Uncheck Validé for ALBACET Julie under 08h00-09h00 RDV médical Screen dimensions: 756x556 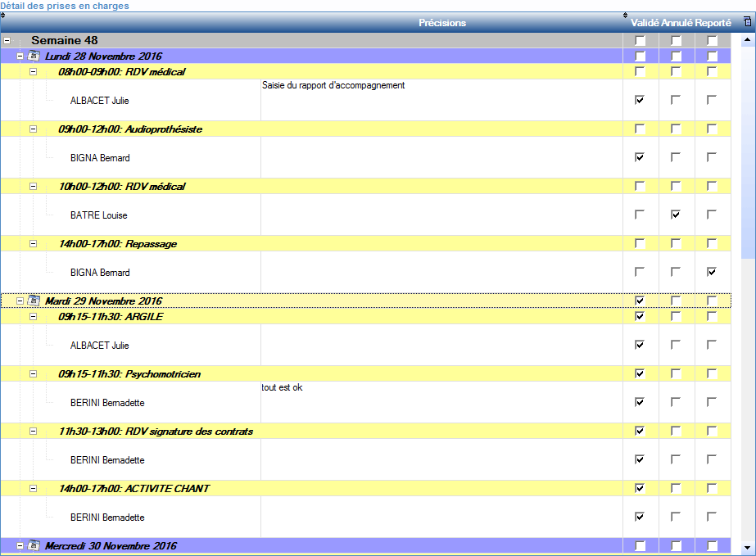pos(640,100)
